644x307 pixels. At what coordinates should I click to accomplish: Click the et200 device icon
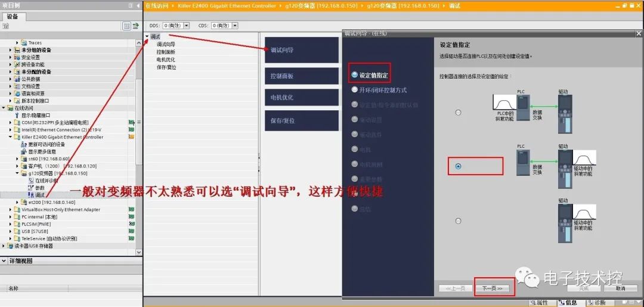tap(24, 202)
